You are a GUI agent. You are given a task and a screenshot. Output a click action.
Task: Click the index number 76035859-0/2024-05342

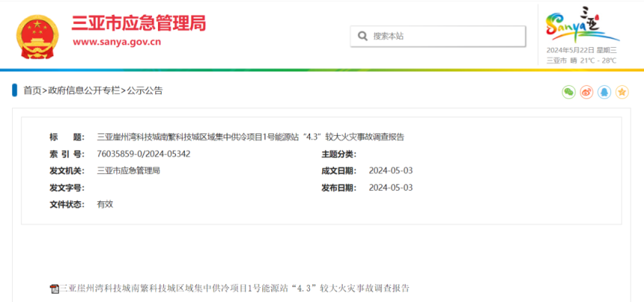(143, 154)
